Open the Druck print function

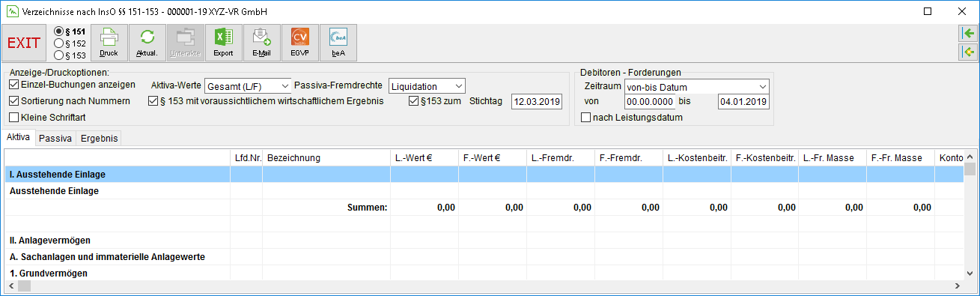[x=109, y=43]
